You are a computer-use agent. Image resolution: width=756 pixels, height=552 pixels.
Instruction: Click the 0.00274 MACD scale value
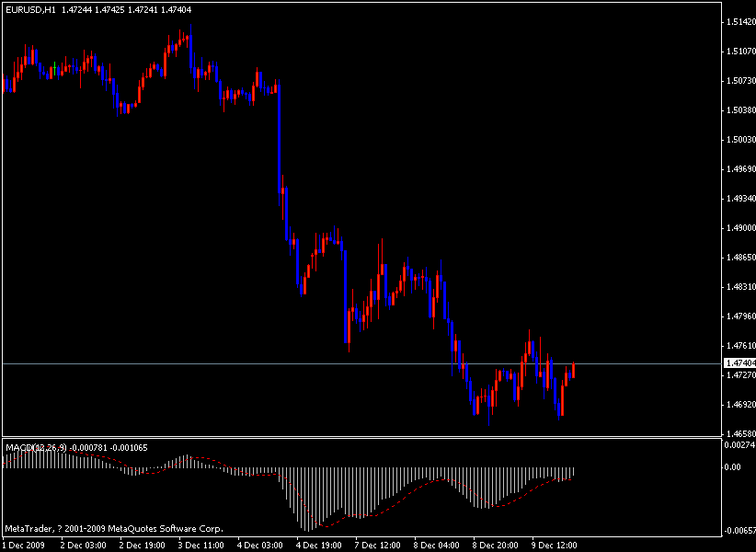tap(740, 444)
